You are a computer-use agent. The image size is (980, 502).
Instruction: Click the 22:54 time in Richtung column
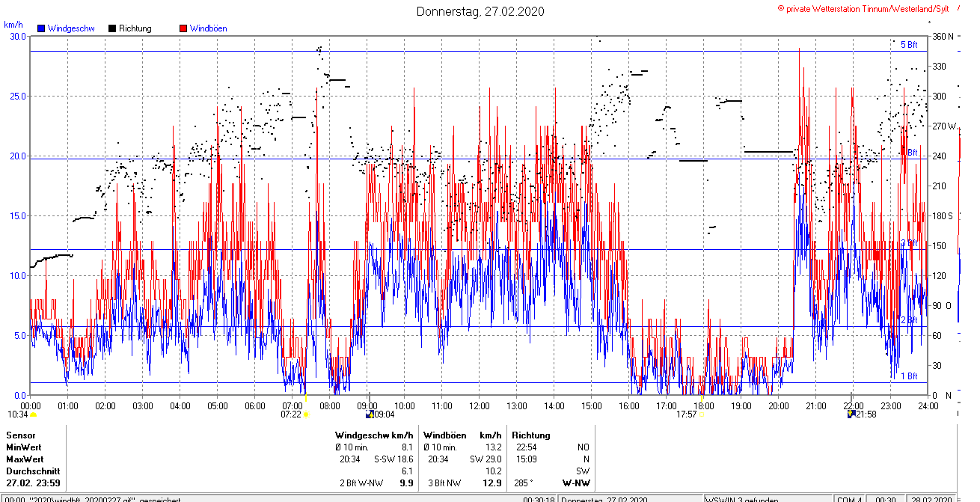point(526,447)
